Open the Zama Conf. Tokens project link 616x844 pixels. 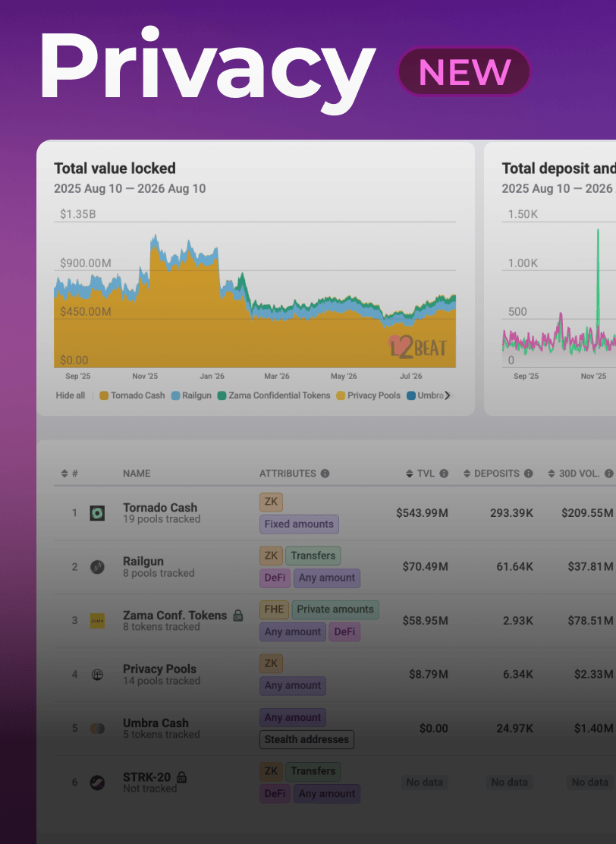click(174, 616)
